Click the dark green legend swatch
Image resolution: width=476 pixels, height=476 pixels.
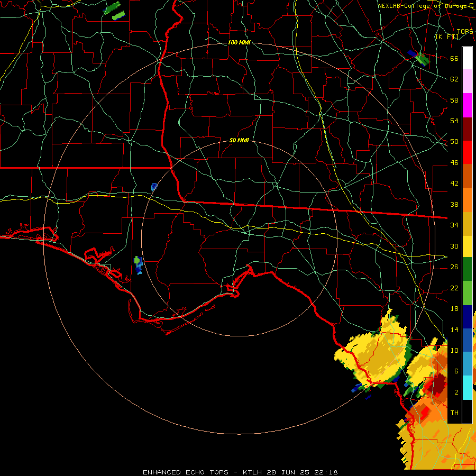(x=467, y=269)
